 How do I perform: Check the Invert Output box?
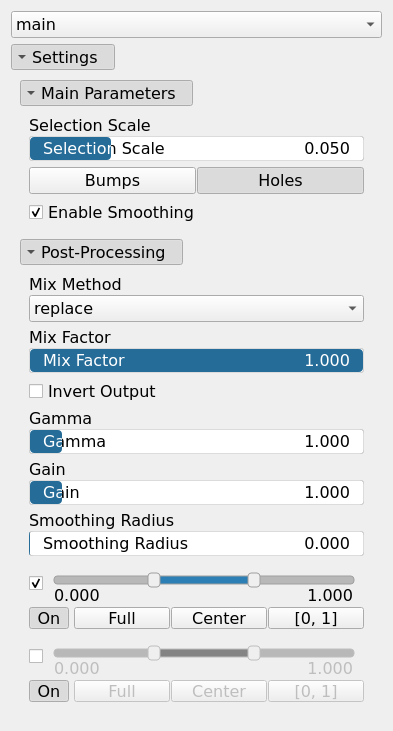pyautogui.click(x=36, y=391)
